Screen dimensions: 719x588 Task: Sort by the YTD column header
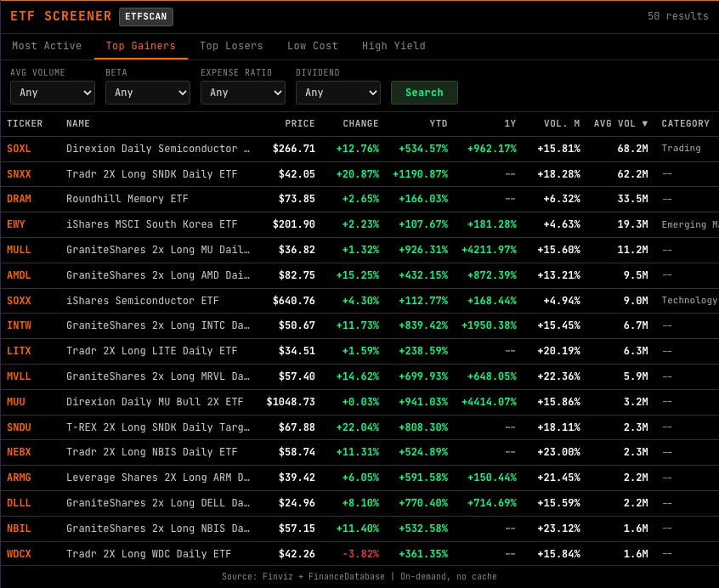(439, 123)
